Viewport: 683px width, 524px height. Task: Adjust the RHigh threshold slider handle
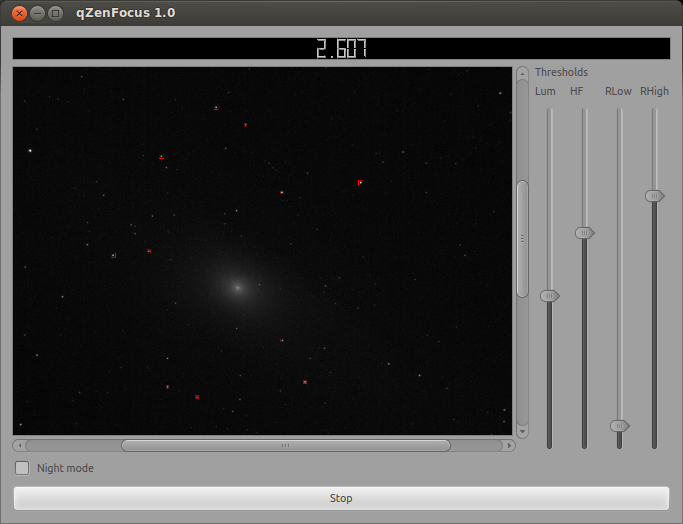tap(654, 196)
